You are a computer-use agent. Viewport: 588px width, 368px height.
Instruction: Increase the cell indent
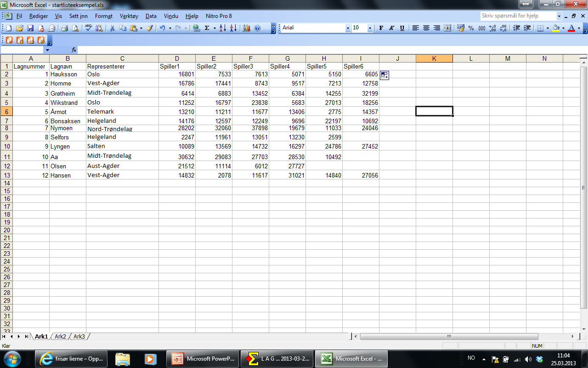tap(526, 28)
